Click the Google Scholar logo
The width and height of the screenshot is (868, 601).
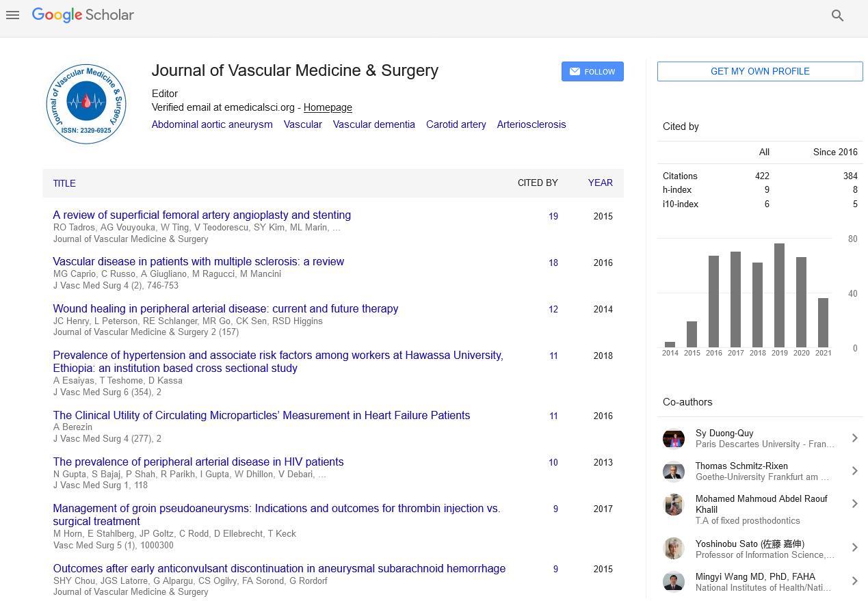[x=83, y=15]
